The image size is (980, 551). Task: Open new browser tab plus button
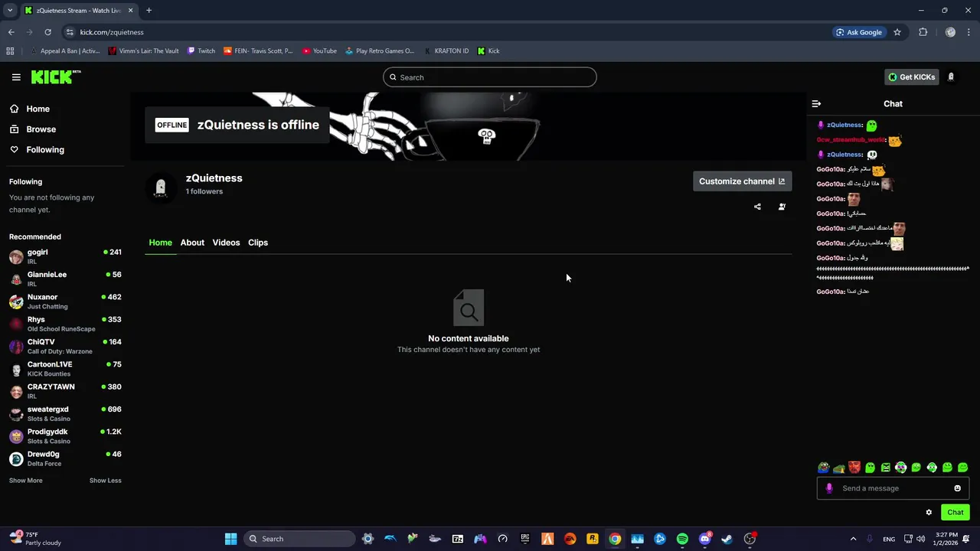click(x=149, y=11)
